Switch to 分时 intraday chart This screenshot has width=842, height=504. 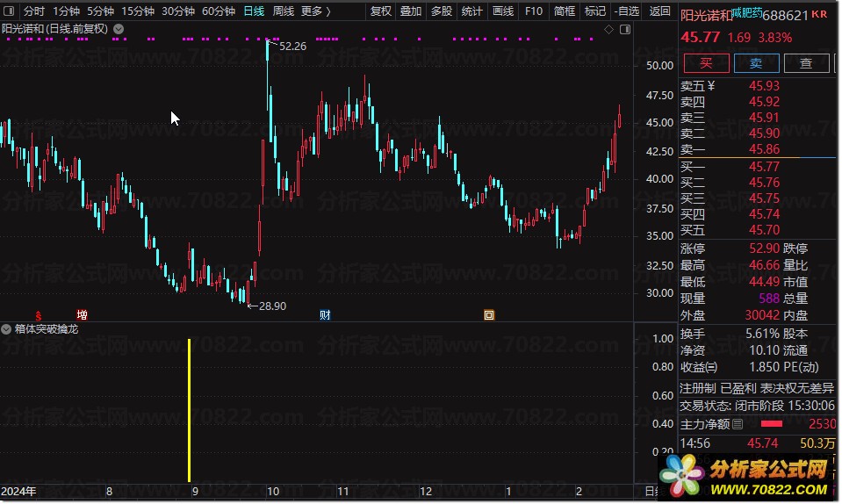(34, 11)
